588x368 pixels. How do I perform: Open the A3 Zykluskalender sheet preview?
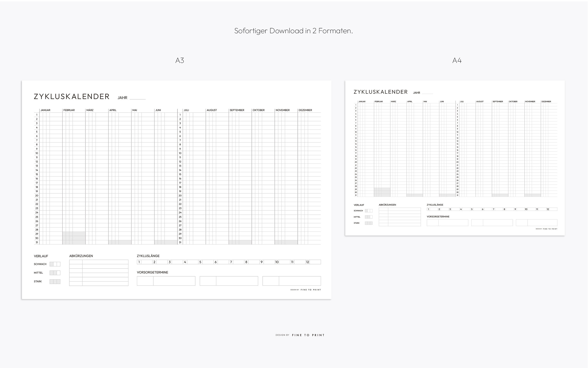tap(177, 190)
